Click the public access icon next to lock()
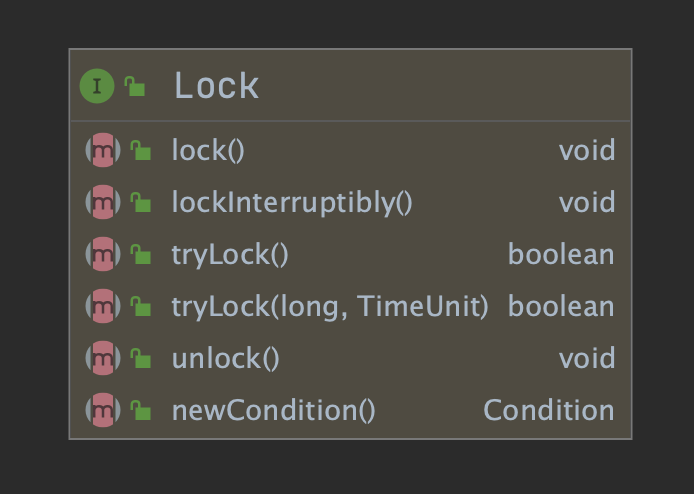The image size is (694, 494). (141, 151)
